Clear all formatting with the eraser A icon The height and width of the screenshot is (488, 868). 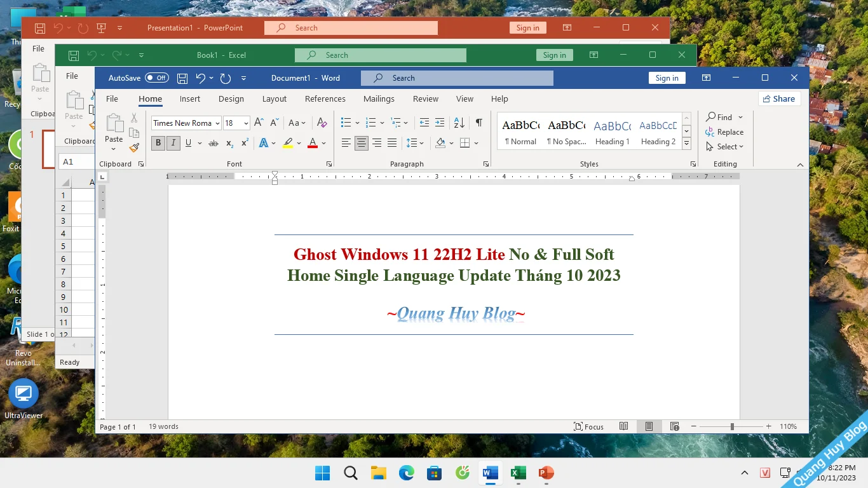click(x=322, y=123)
